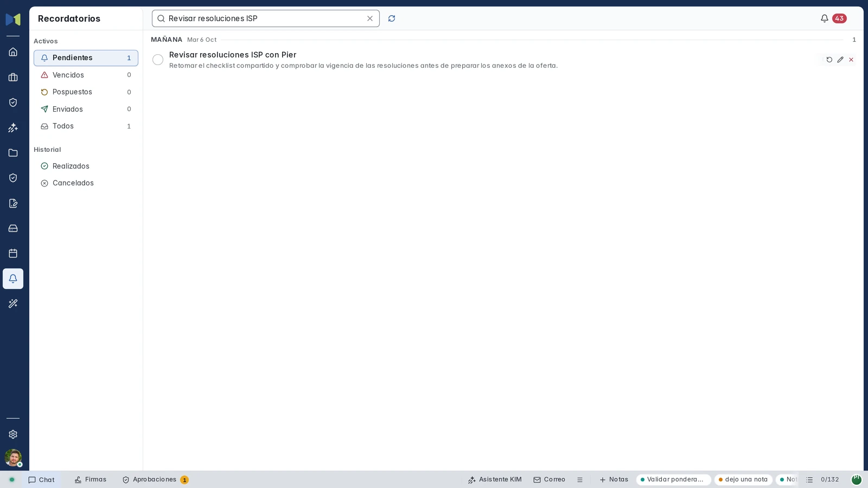Open the hamburger menu in bottom bar
This screenshot has width=868, height=488.
[x=580, y=480]
